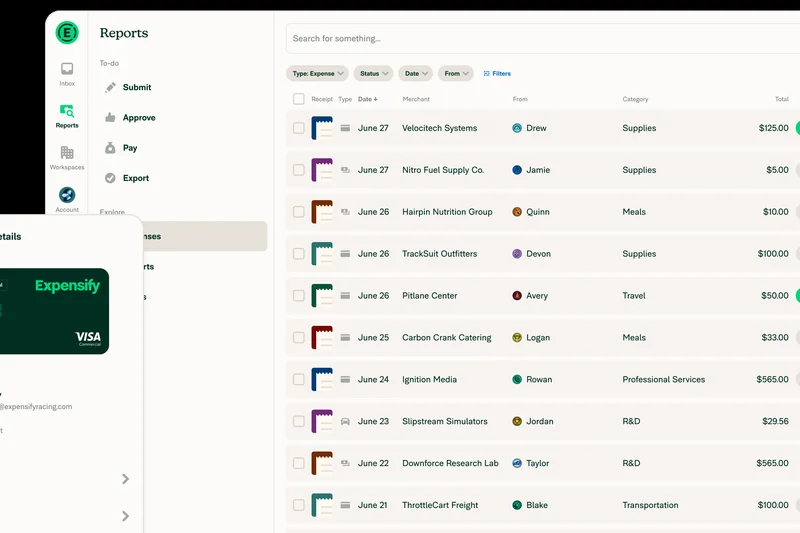Open the Pay to-do item
The height and width of the screenshot is (533, 800).
tap(129, 148)
